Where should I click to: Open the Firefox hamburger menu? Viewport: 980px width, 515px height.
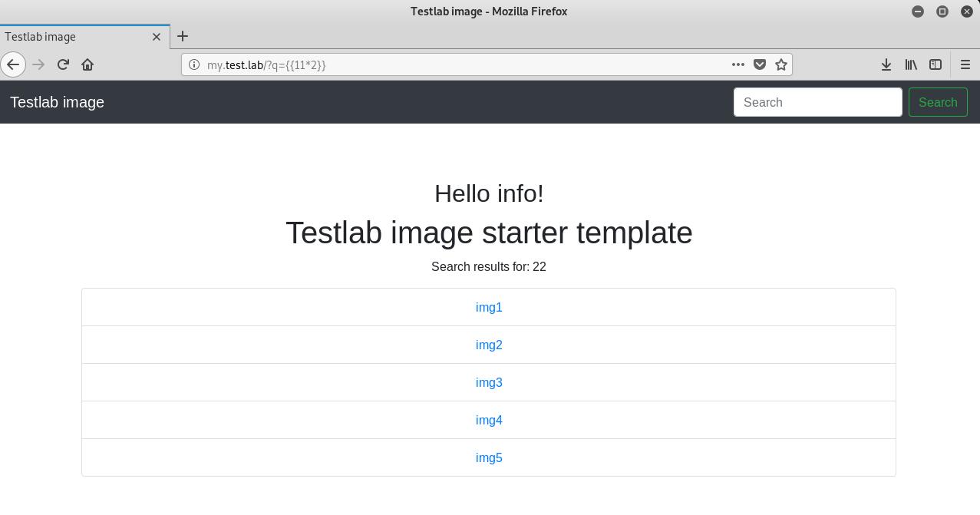tap(965, 64)
